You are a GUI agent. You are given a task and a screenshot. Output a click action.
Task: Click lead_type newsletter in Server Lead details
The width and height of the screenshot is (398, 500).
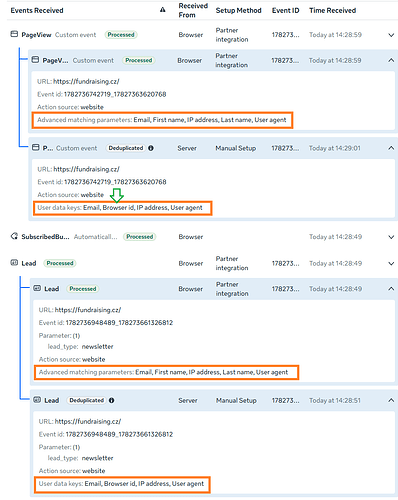pos(80,458)
